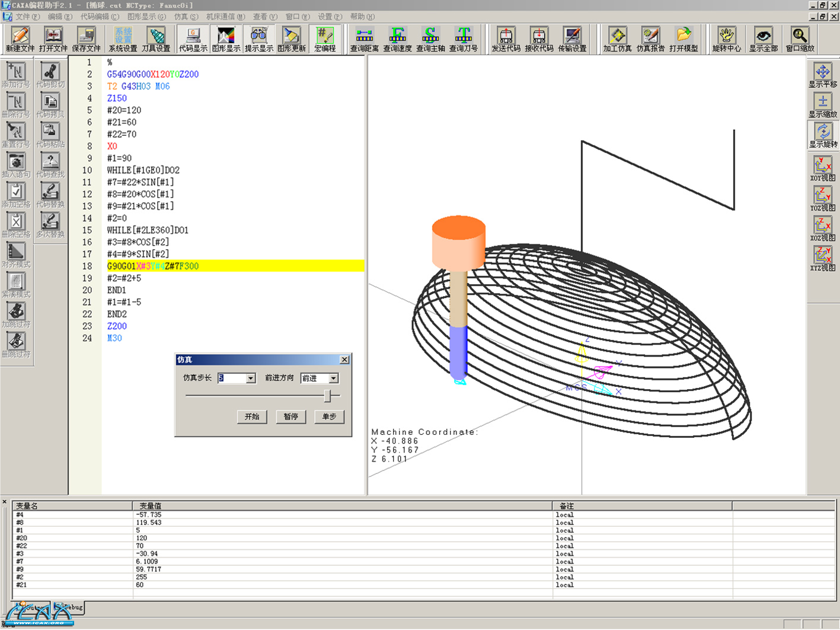Expand the 前进方向 direction dropdown

point(334,378)
